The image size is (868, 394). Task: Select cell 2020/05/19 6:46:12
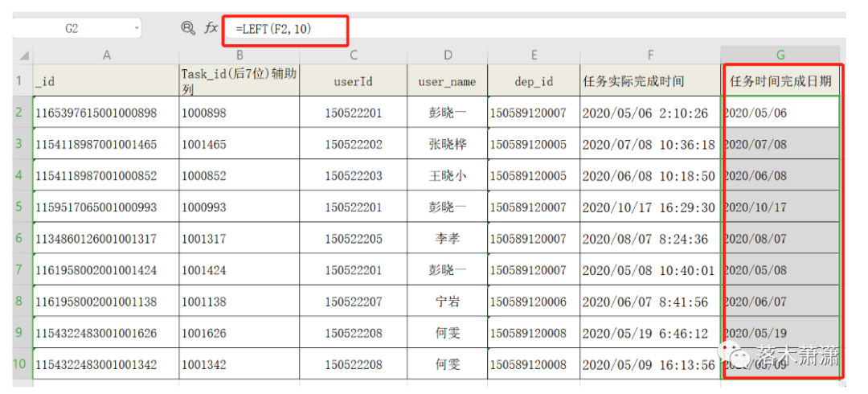650,333
